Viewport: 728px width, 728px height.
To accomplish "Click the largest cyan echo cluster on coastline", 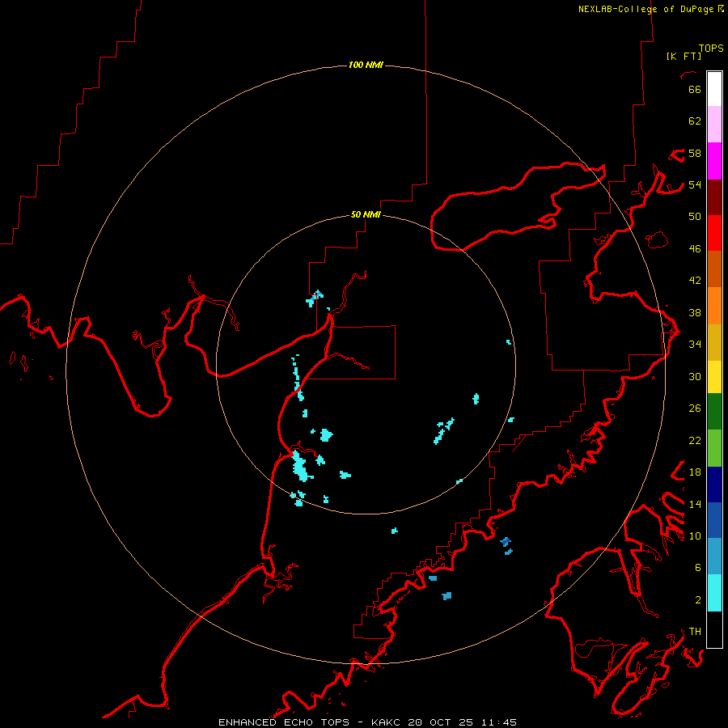I will 302,466.
